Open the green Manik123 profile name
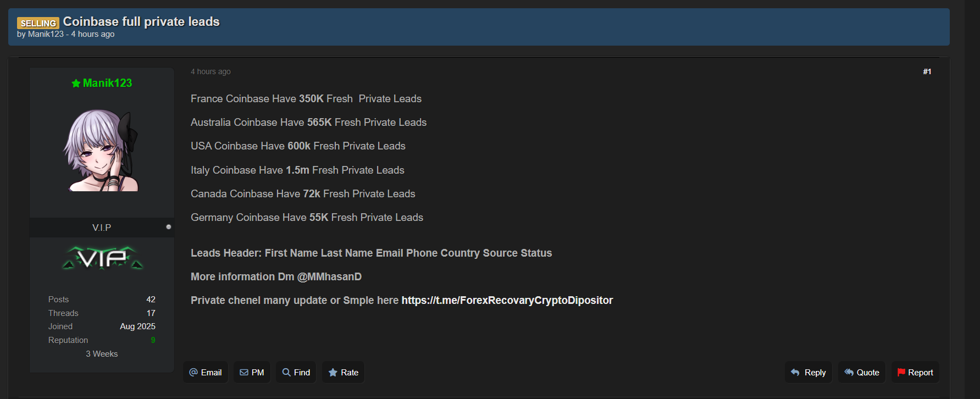 107,83
